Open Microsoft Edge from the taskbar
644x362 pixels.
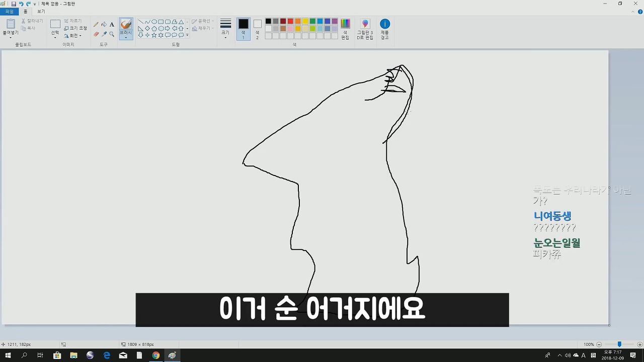[107, 355]
